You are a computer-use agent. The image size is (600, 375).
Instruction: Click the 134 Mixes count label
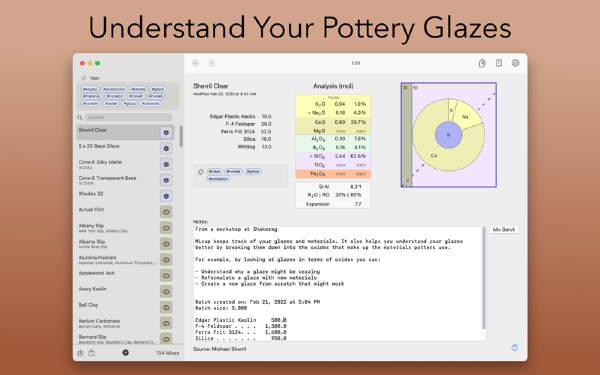click(167, 353)
